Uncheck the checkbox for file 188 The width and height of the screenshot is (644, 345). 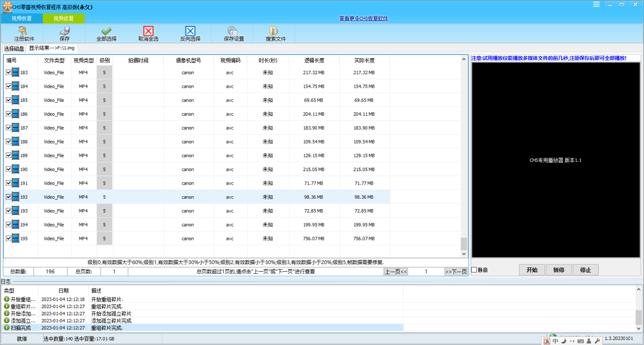[x=8, y=141]
